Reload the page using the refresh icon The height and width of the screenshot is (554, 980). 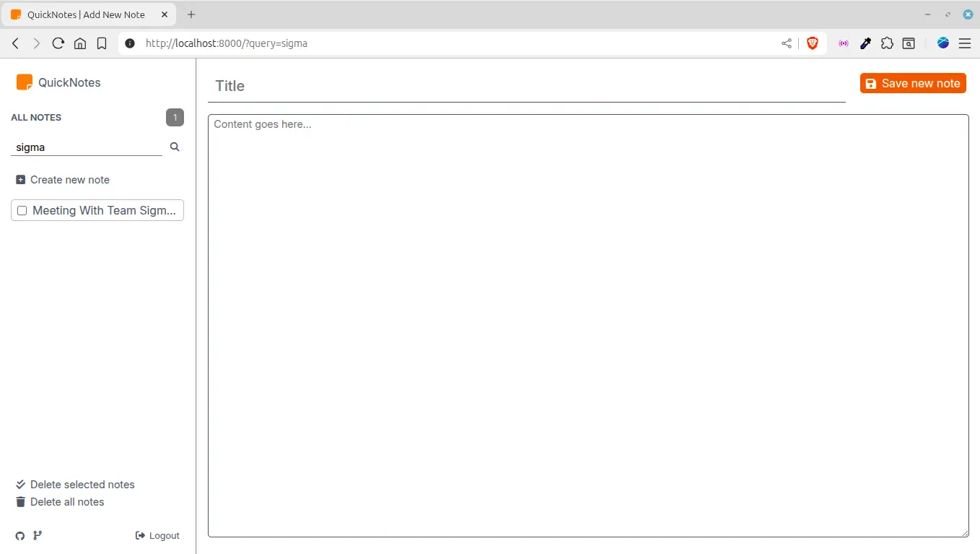tap(58, 43)
